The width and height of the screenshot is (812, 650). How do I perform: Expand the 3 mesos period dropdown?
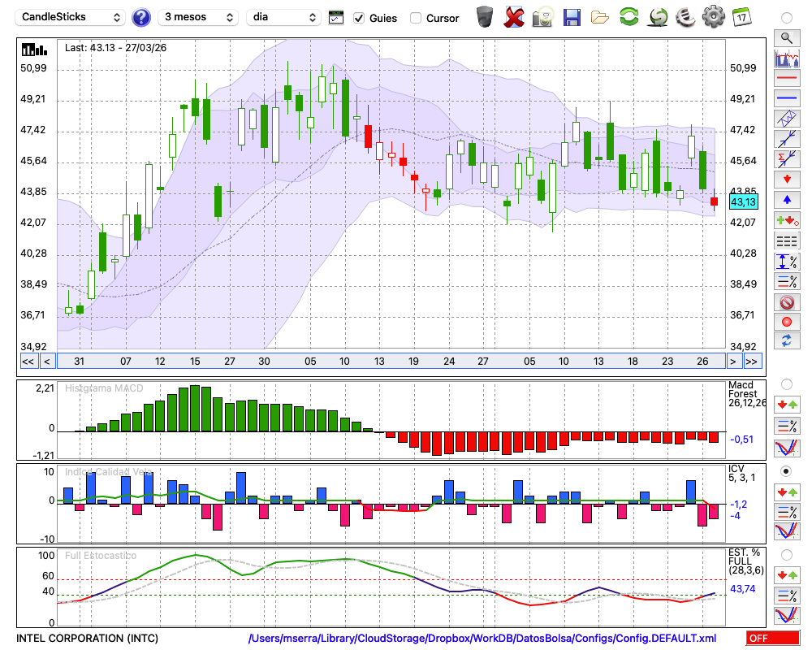(x=197, y=17)
